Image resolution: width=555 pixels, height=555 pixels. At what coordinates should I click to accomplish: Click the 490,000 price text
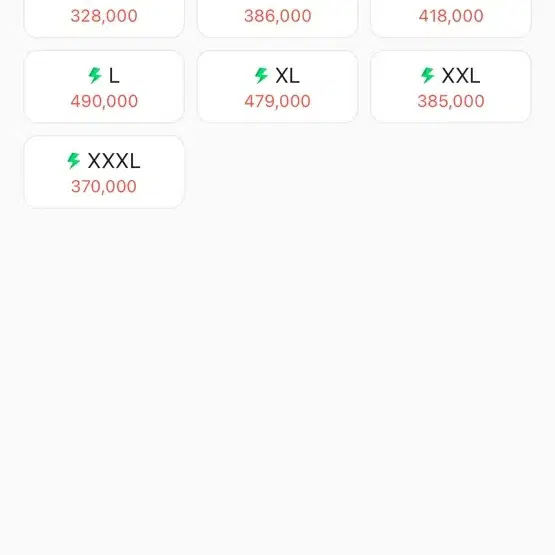[x=104, y=101]
